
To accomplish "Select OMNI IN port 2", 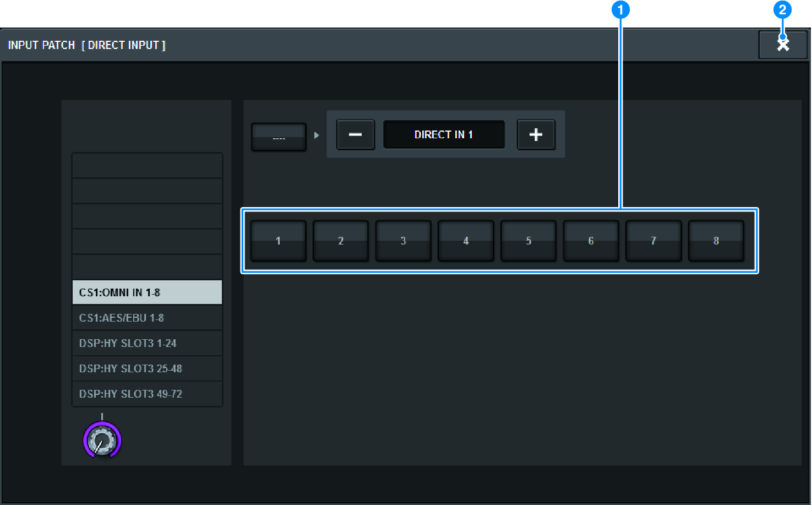I will click(340, 241).
